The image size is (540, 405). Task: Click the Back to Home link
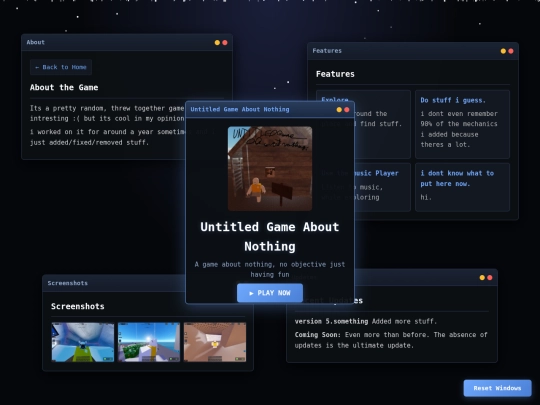coord(61,67)
